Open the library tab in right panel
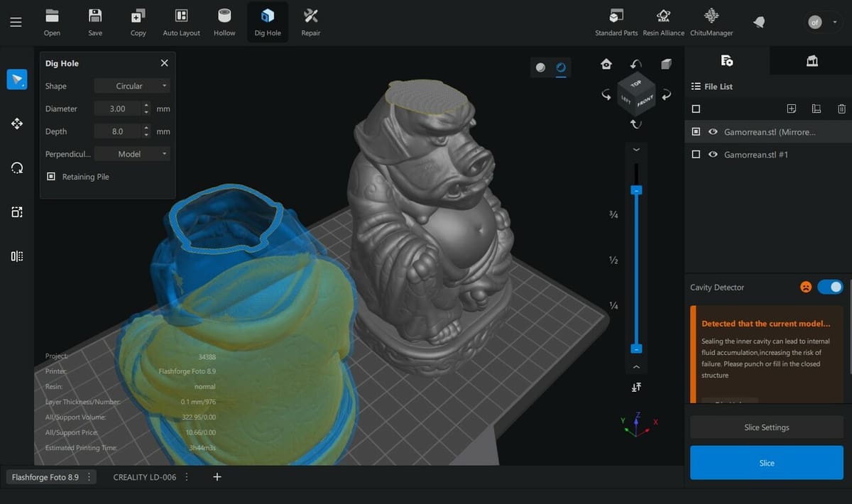This screenshot has width=852, height=504. (x=812, y=61)
